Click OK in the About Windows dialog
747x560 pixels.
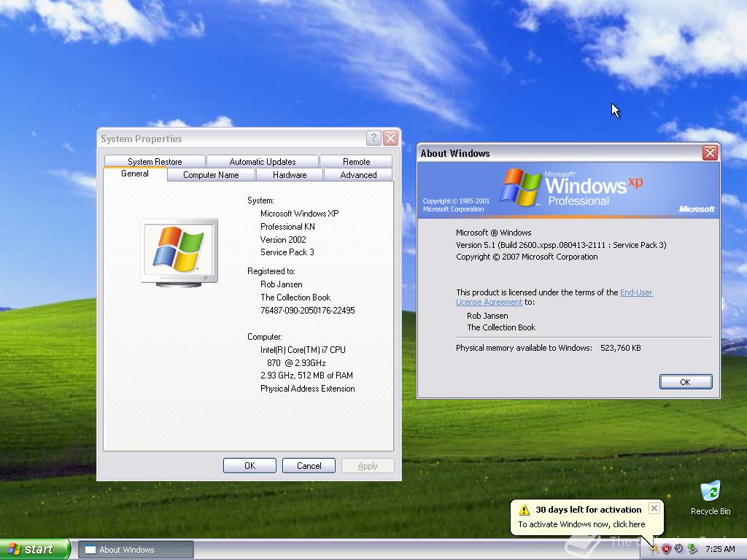coord(686,382)
